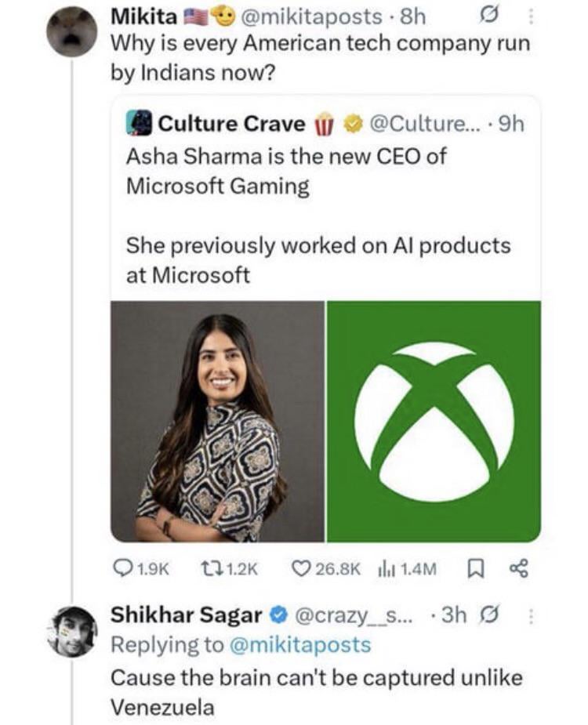Open the more options menu on Shikhar's reply

(x=530, y=616)
